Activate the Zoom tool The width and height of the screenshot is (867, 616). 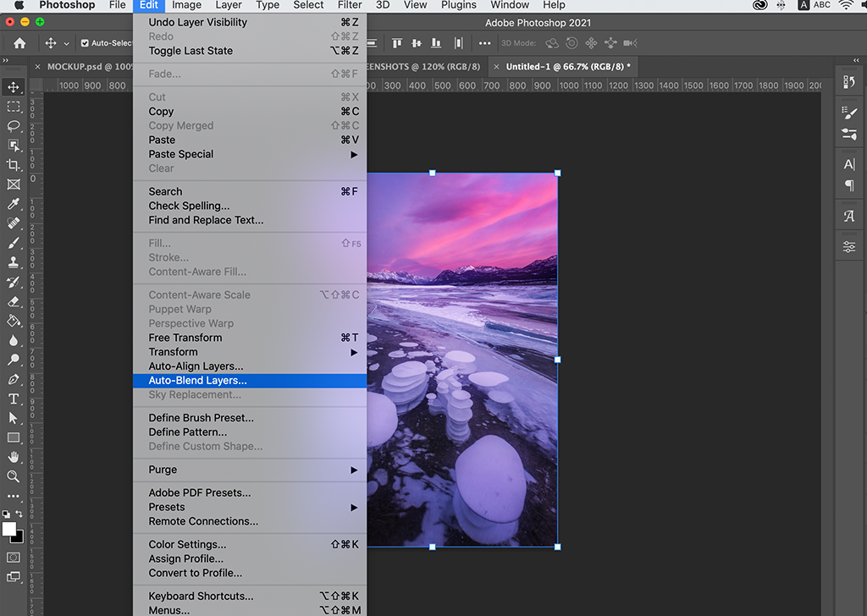pyautogui.click(x=14, y=476)
